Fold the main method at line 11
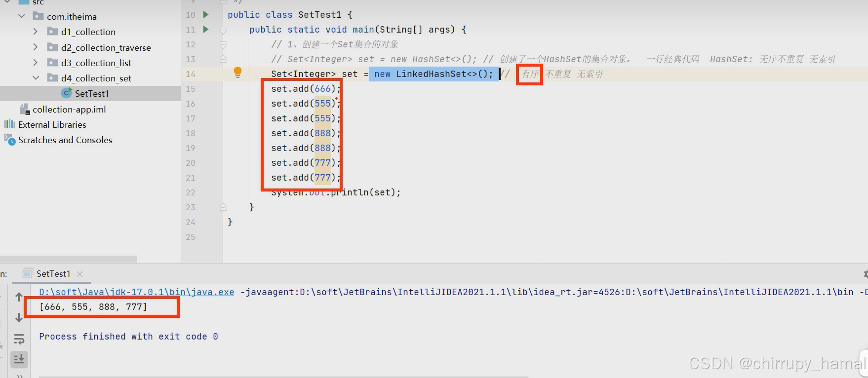The width and height of the screenshot is (868, 378). point(223,30)
